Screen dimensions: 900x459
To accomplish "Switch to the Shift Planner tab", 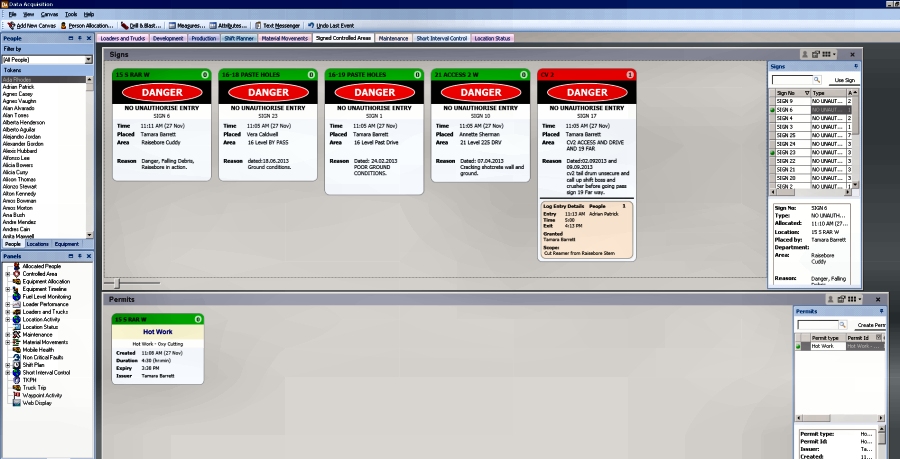I will click(238, 38).
